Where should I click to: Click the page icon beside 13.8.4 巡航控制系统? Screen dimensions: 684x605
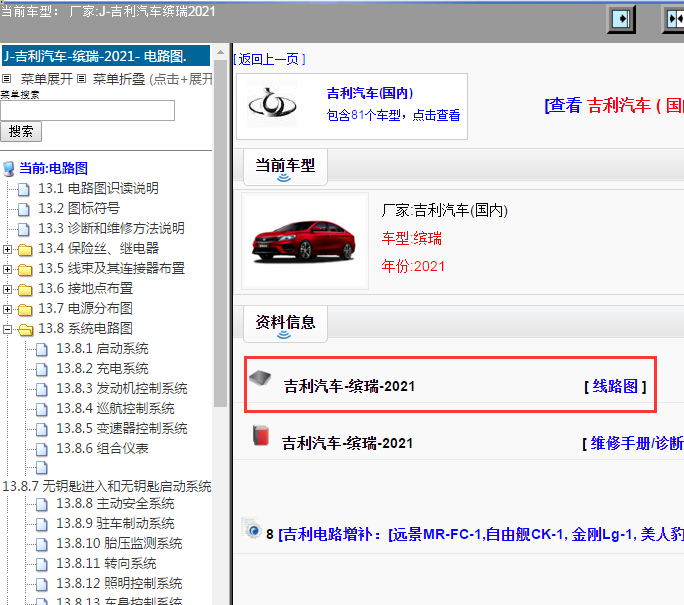(x=42, y=410)
